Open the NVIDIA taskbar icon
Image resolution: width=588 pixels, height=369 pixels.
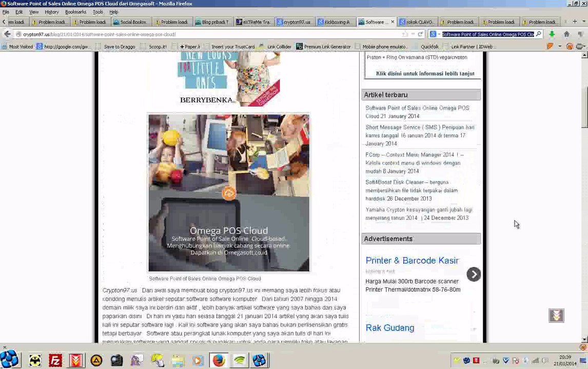point(239,361)
